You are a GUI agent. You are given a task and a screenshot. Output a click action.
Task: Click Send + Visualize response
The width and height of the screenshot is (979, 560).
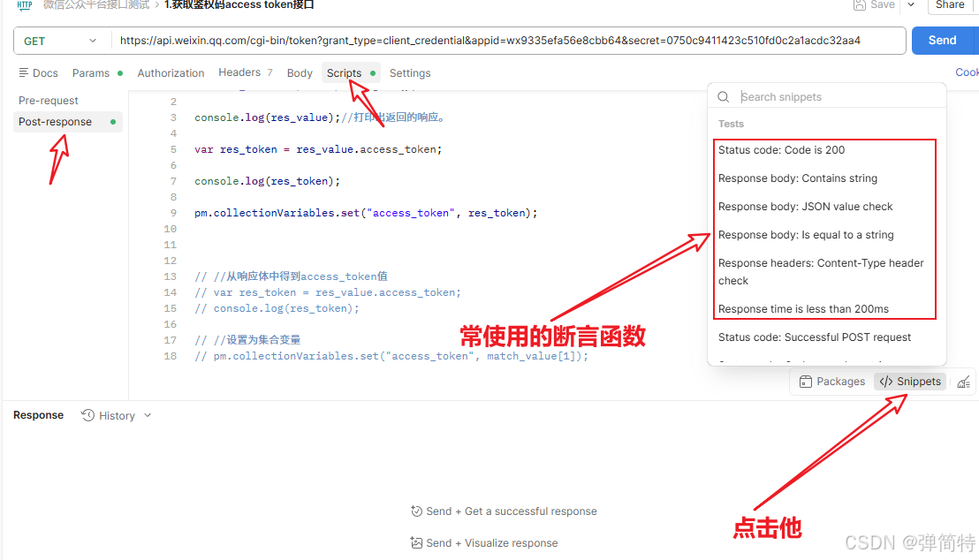pyautogui.click(x=484, y=542)
